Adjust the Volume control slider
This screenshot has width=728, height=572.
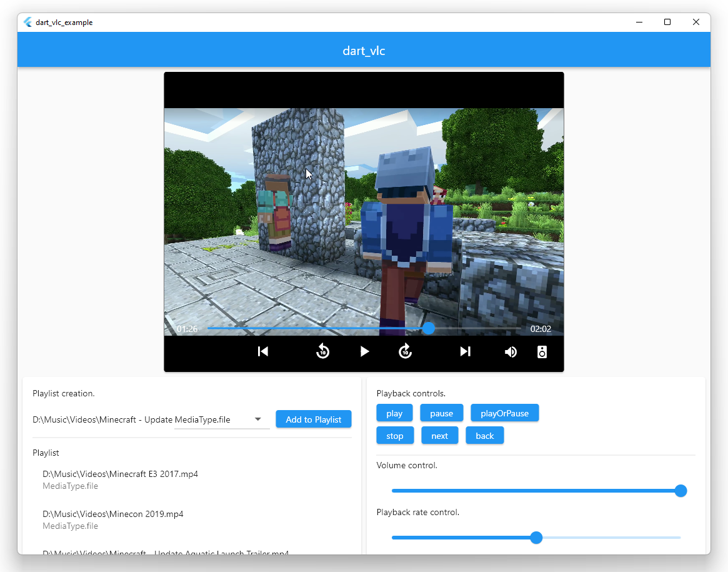coord(536,491)
